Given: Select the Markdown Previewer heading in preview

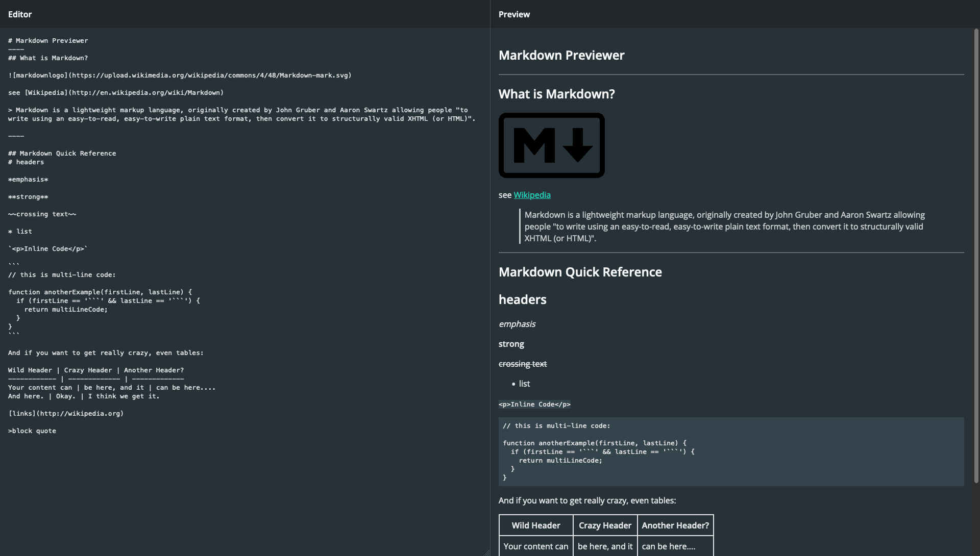Looking at the screenshot, I should (x=561, y=55).
